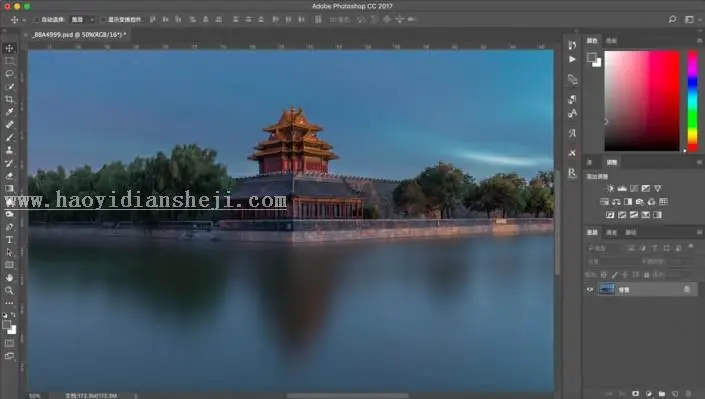Select the Zoom tool
This screenshot has width=705, height=399.
9,291
